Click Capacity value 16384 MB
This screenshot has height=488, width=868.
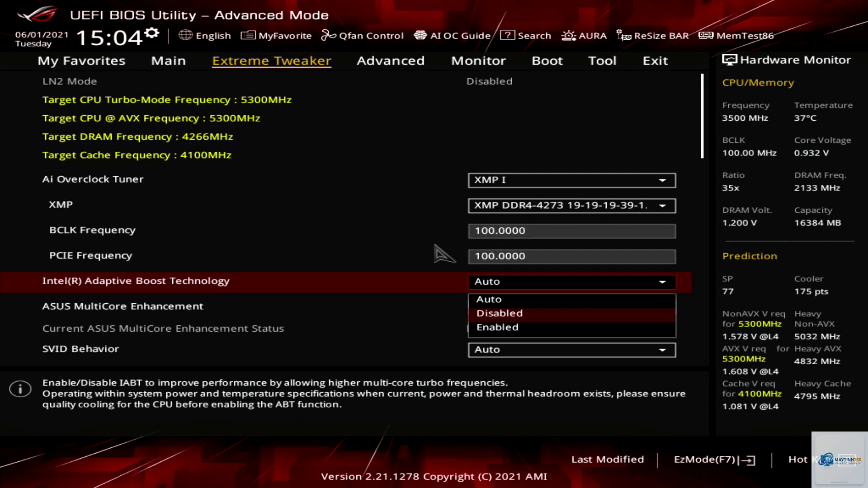[x=817, y=223]
